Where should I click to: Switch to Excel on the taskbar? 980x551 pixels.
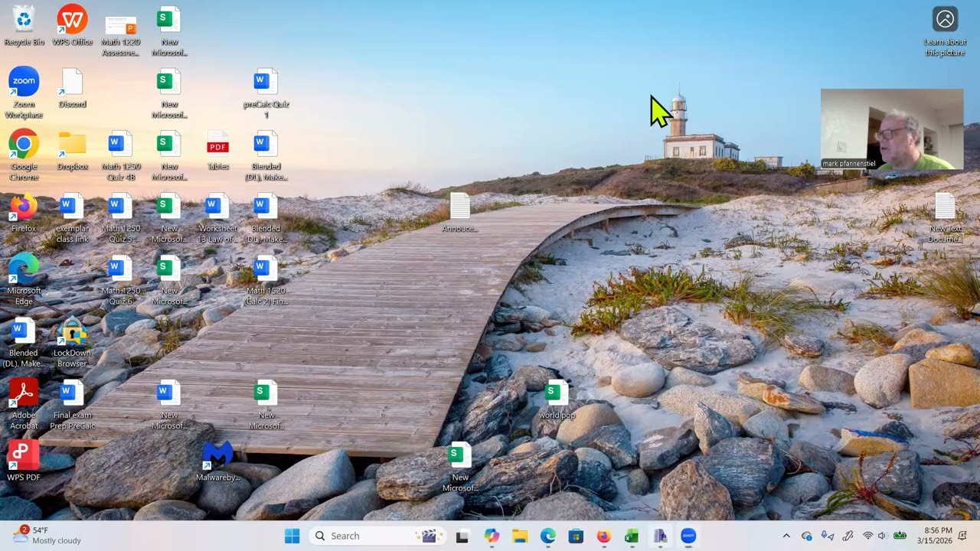[632, 536]
